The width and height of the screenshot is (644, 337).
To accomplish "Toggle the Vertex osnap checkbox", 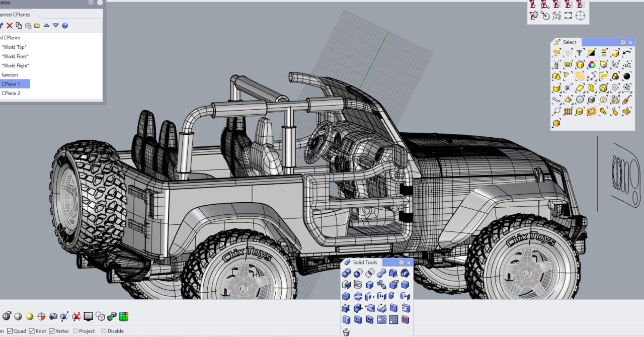I will (52, 331).
